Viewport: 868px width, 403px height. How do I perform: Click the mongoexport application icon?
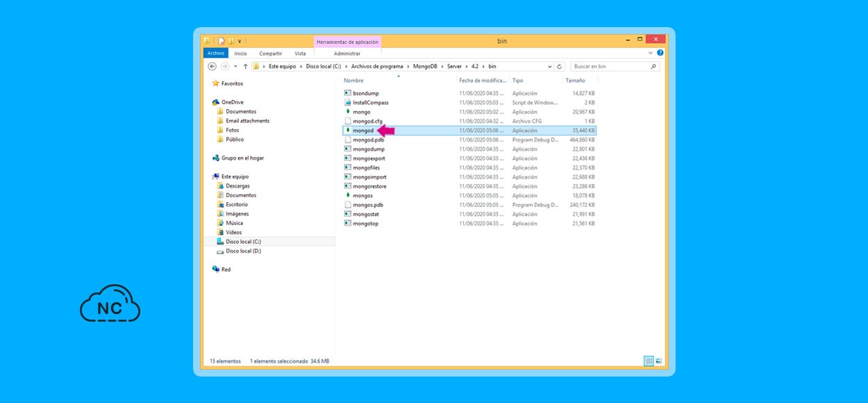click(348, 158)
